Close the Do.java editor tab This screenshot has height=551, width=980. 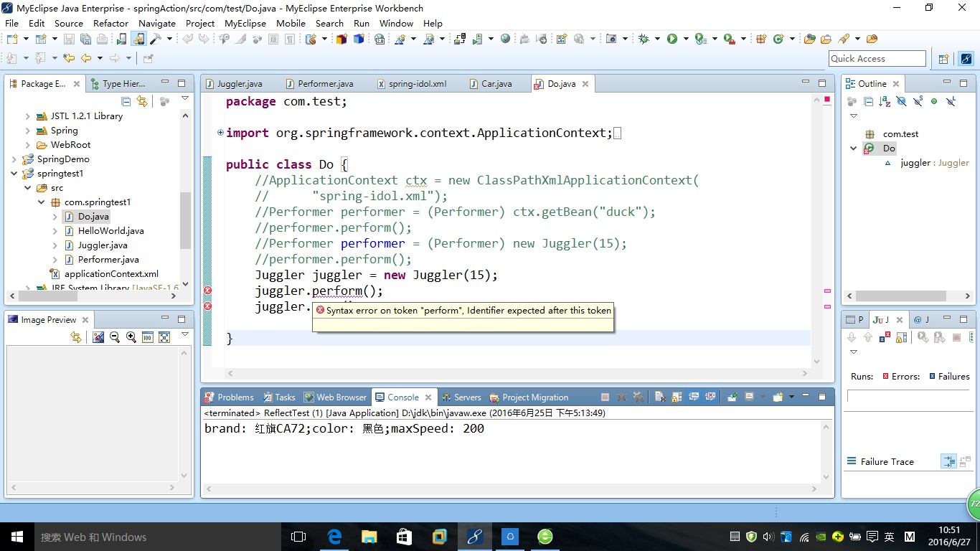tap(585, 83)
